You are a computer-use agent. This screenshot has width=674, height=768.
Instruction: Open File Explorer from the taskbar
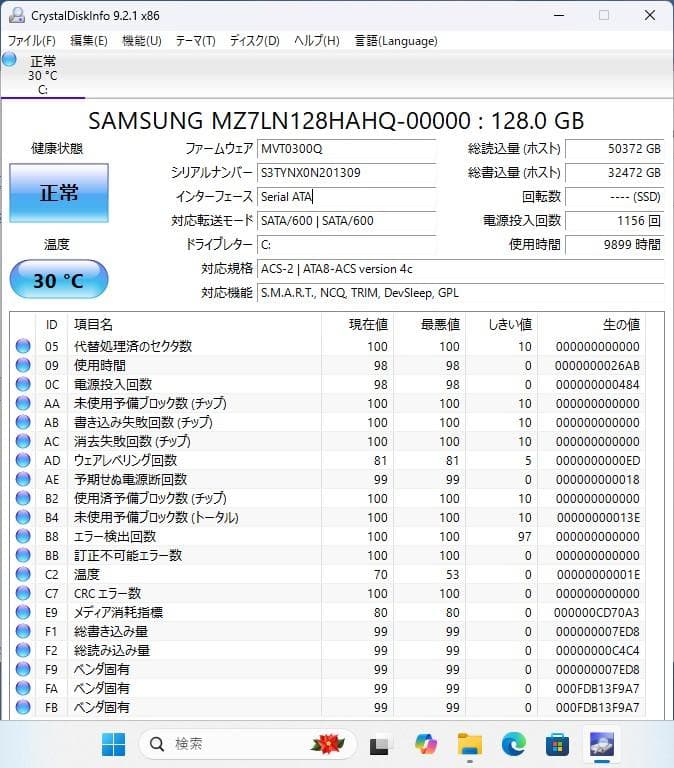470,744
